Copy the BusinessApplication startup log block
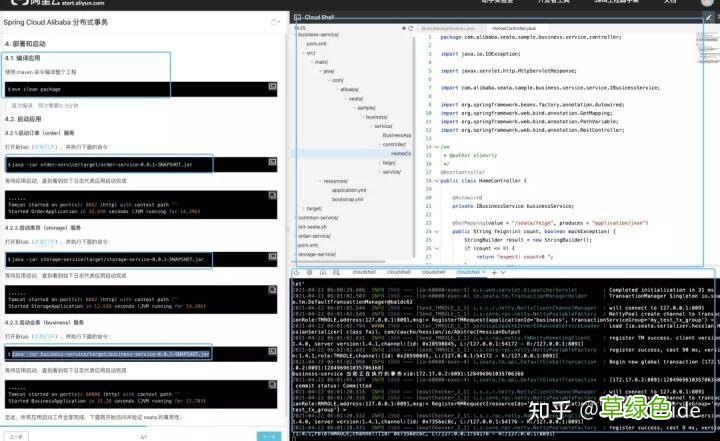The image size is (720, 441). 272,385
